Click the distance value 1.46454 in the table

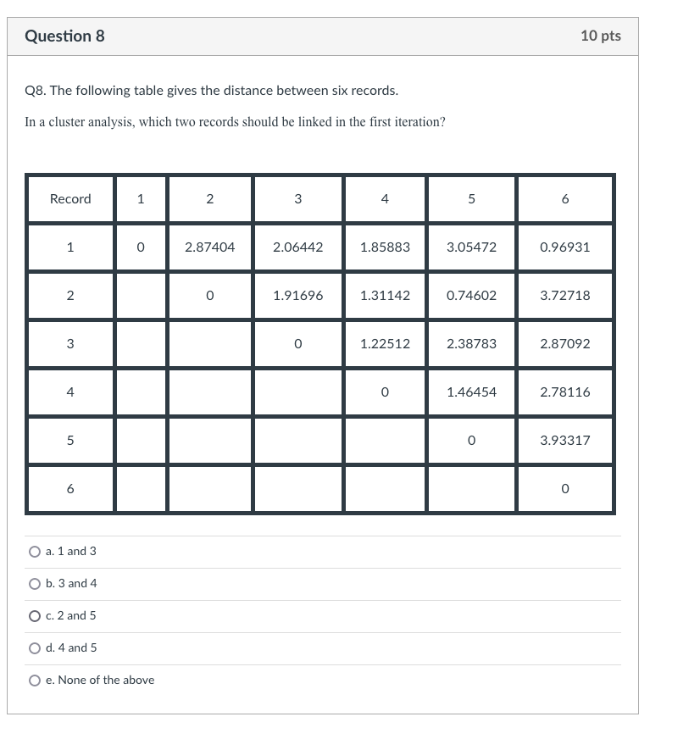coord(471,392)
